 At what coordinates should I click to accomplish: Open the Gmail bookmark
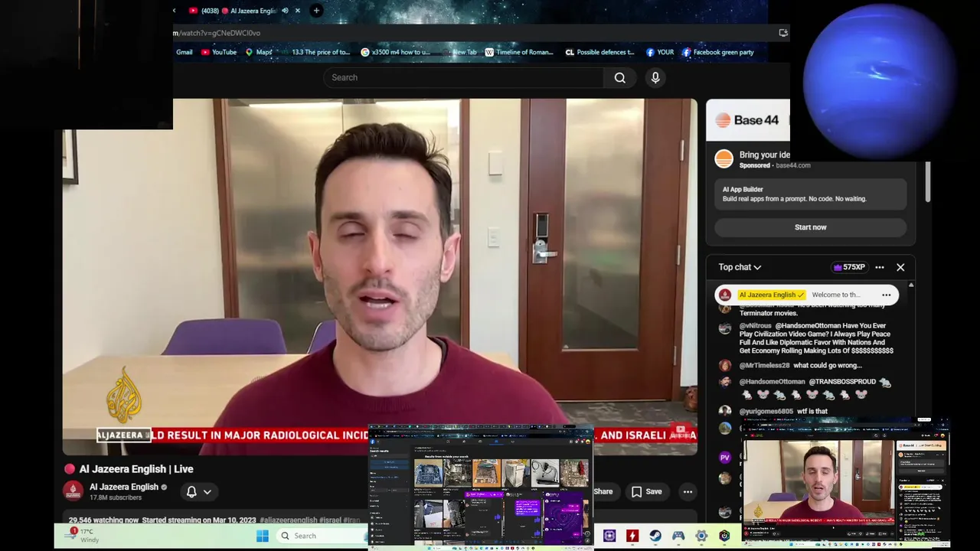pyautogui.click(x=184, y=52)
